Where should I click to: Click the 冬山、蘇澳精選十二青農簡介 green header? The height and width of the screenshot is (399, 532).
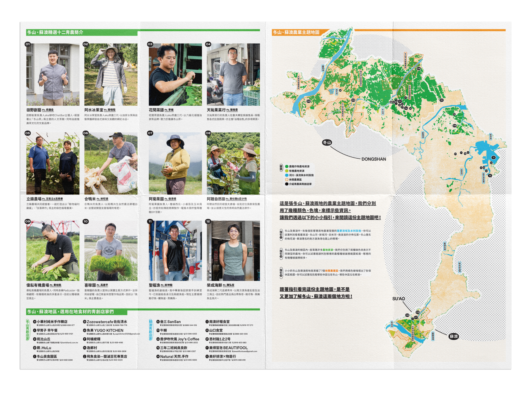pyautogui.click(x=55, y=32)
